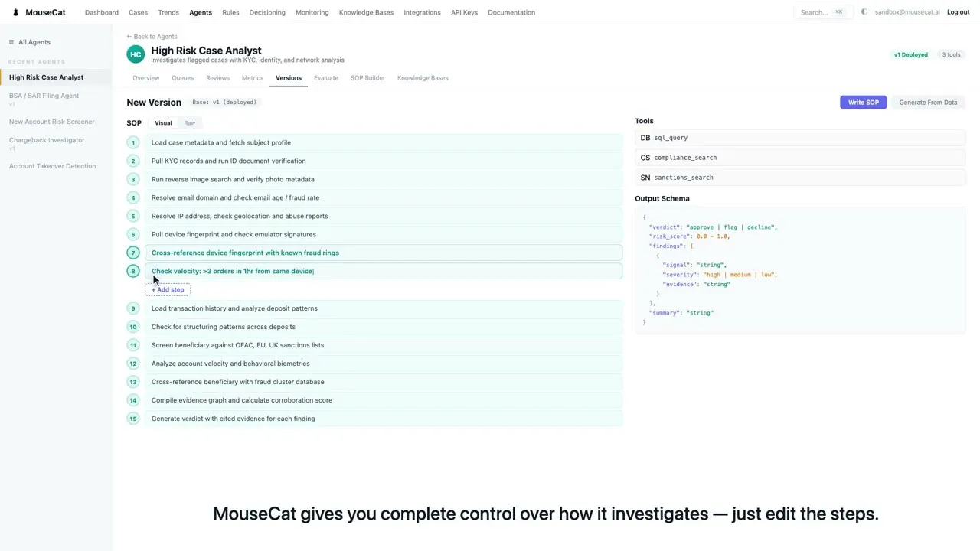Go to Trends in top navigation
Image resolution: width=980 pixels, height=551 pixels.
168,12
